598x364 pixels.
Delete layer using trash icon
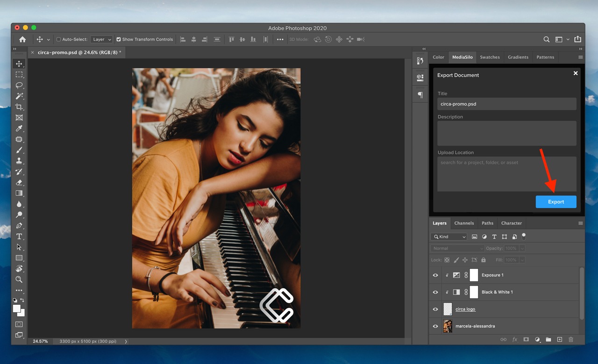(571, 340)
